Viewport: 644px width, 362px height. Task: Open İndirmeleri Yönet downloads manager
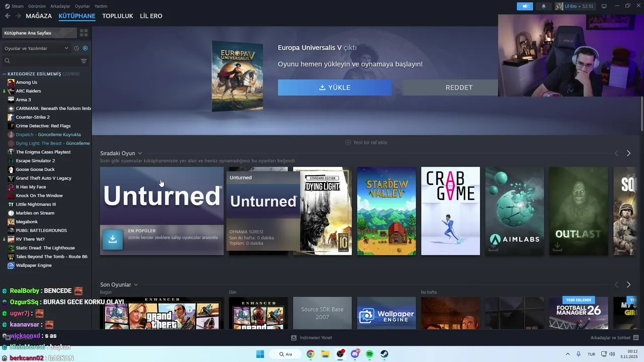pos(311,338)
